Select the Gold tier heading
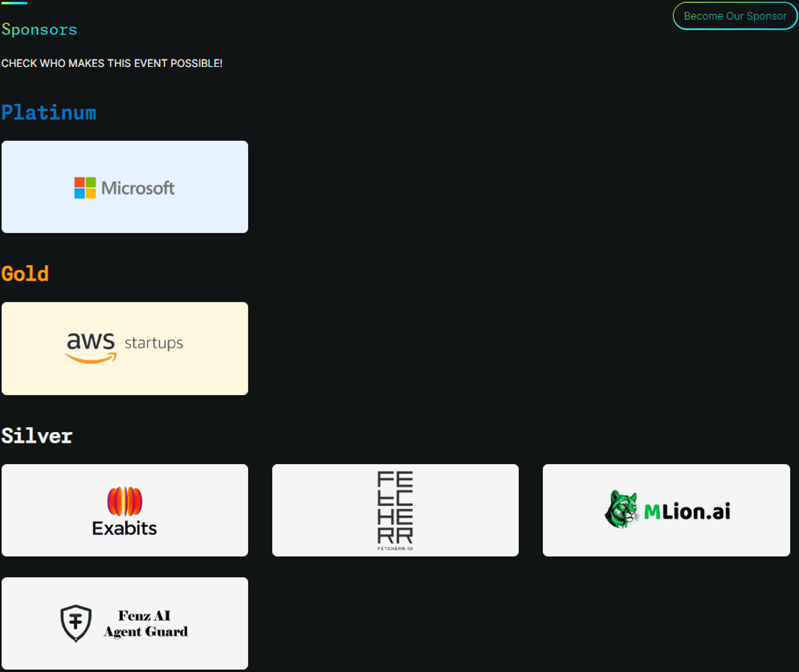The height and width of the screenshot is (672, 799). point(25,274)
